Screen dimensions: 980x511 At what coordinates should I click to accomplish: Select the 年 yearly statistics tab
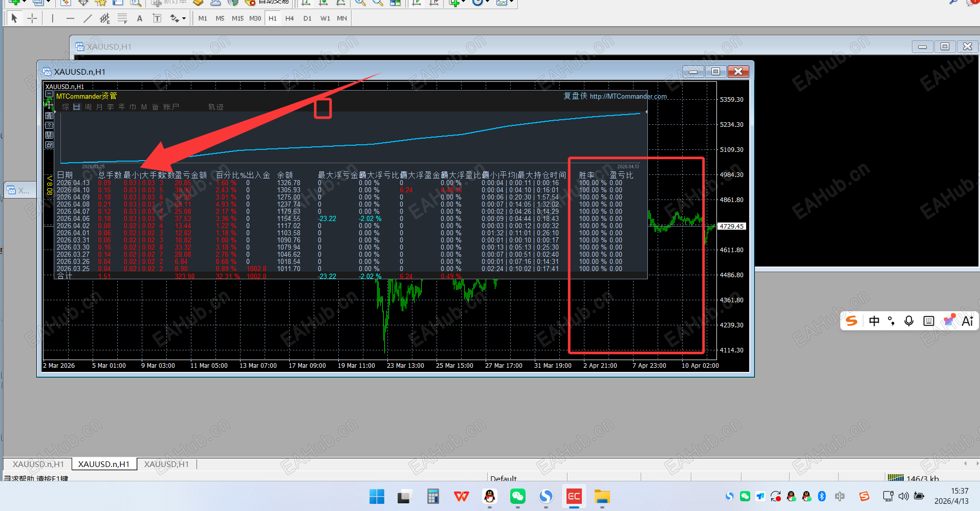point(122,107)
